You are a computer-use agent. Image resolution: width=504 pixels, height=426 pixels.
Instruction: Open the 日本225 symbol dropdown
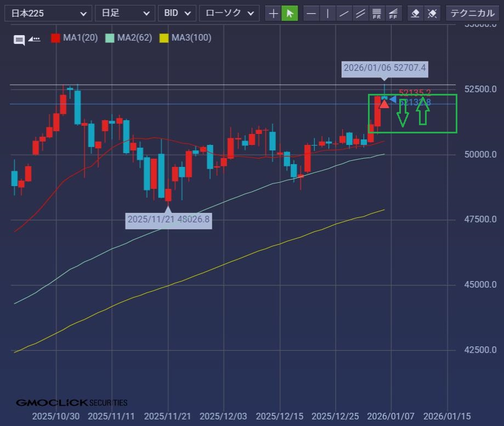click(48, 13)
